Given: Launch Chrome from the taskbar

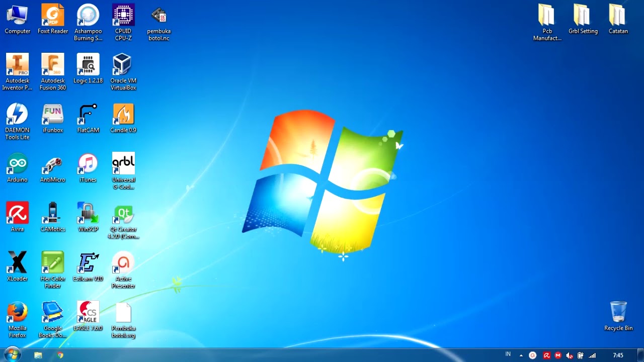Looking at the screenshot, I should pyautogui.click(x=60, y=355).
